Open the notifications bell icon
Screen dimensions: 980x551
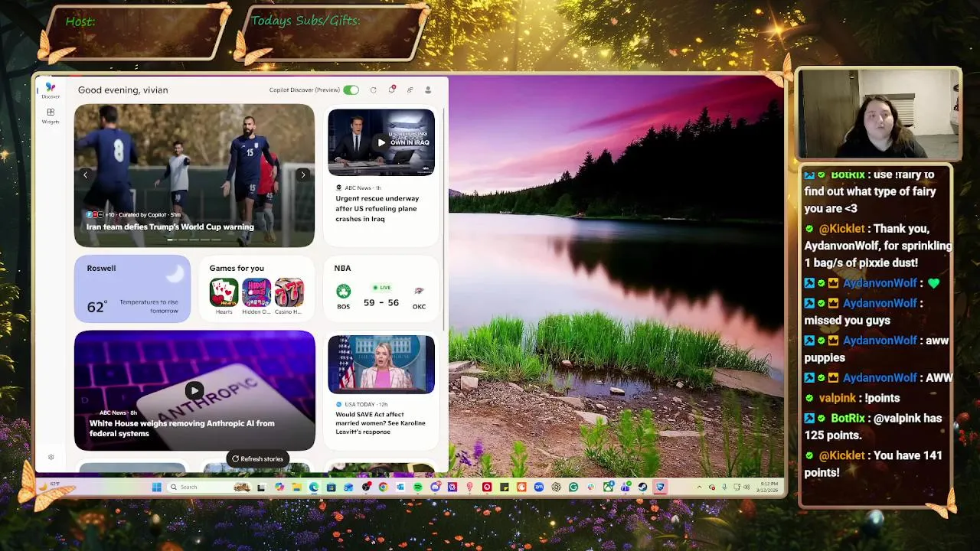[391, 90]
